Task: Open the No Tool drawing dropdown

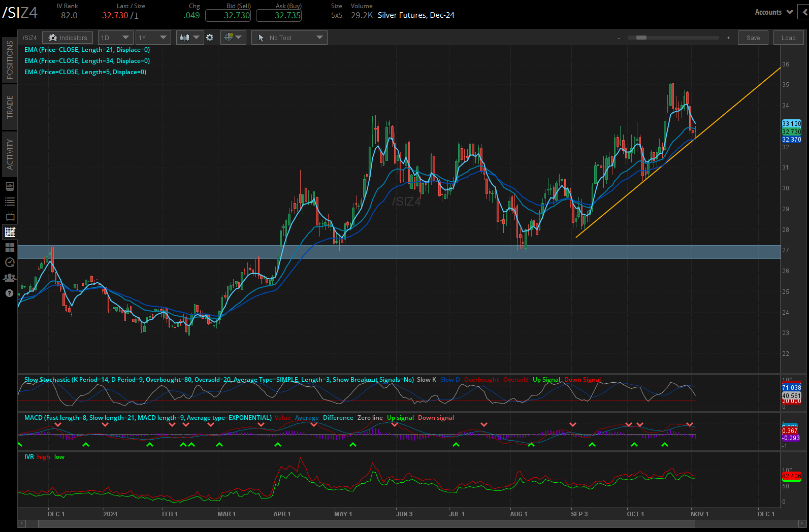Action: (289, 38)
